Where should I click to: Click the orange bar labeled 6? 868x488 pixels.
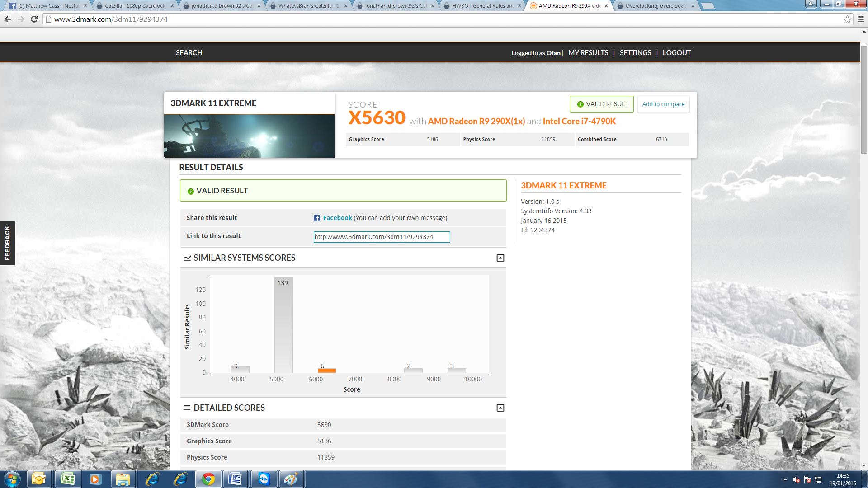[327, 371]
